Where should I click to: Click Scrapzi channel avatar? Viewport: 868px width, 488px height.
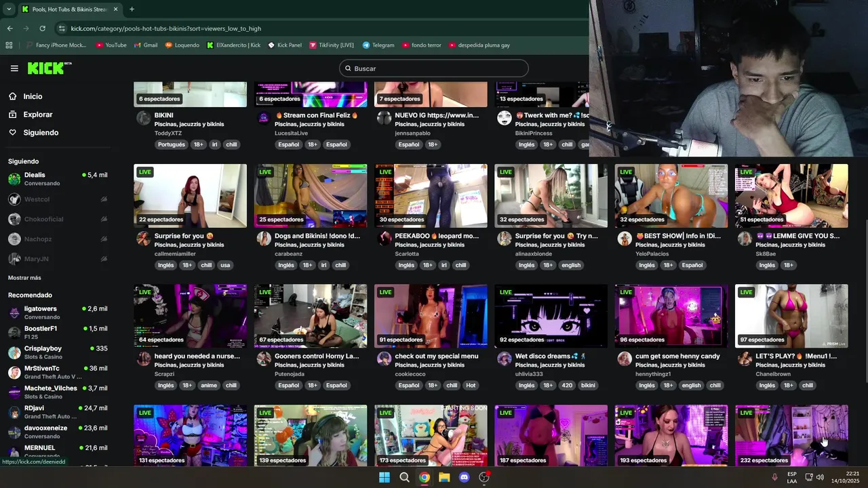143,359
